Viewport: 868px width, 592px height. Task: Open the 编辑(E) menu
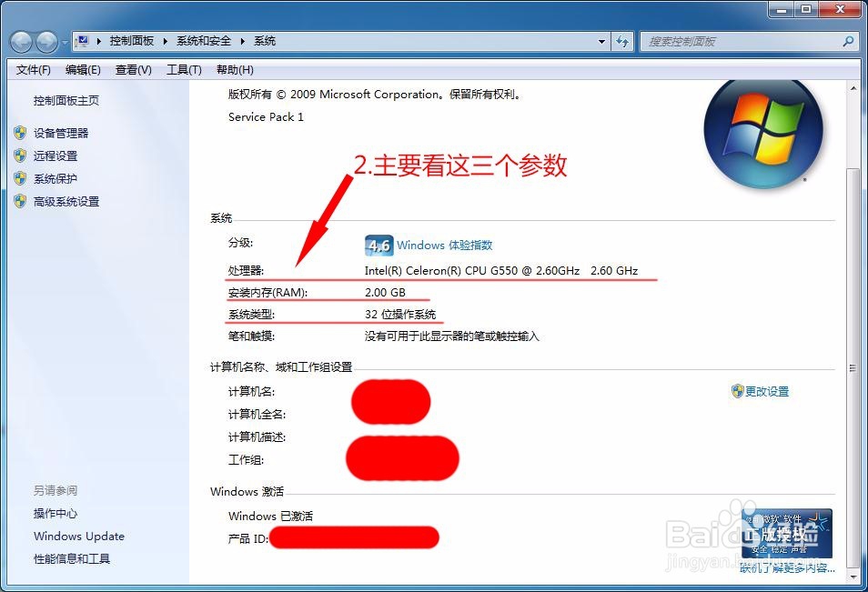[x=83, y=70]
